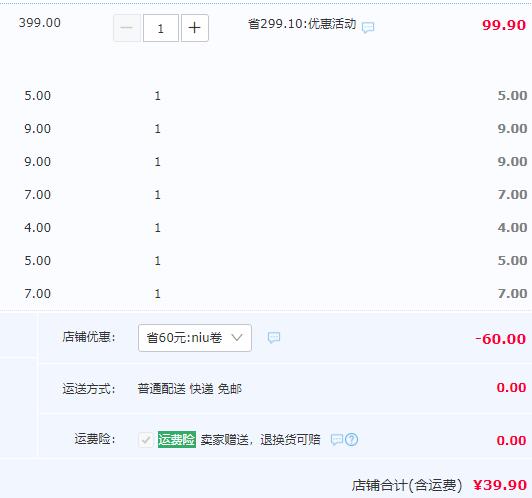Select the ¥39.90 store total

[500, 485]
